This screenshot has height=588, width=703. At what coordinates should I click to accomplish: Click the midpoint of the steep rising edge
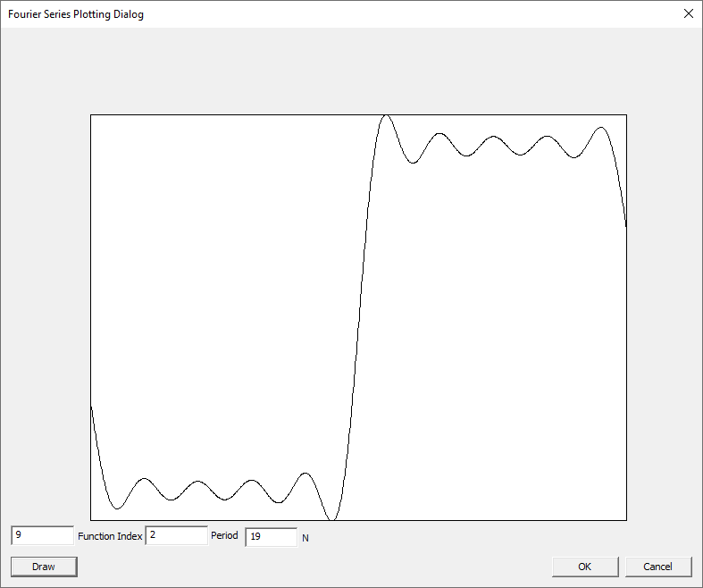point(359,317)
